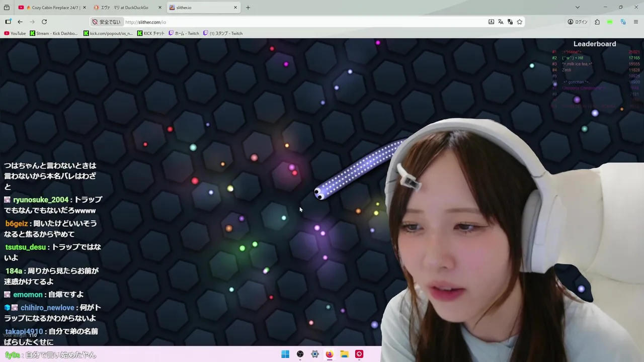Screen dimensions: 644x362
Task: Click the install page icon in address bar
Action: (x=491, y=22)
